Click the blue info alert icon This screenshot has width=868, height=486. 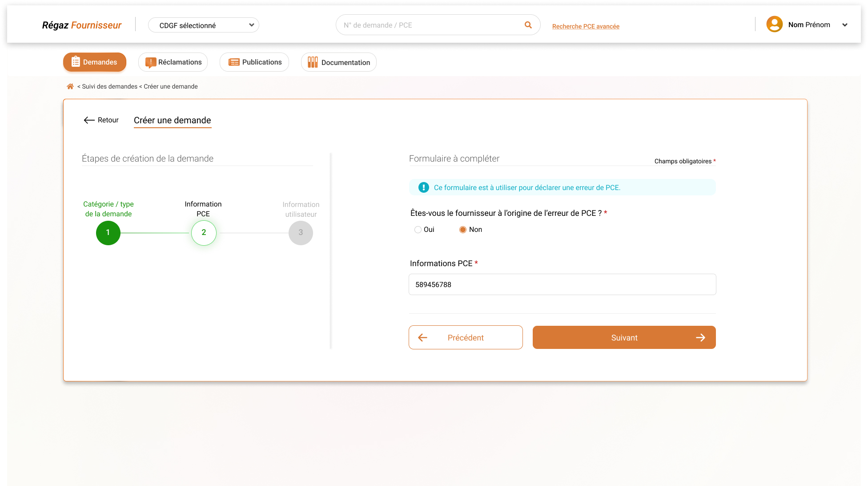423,187
